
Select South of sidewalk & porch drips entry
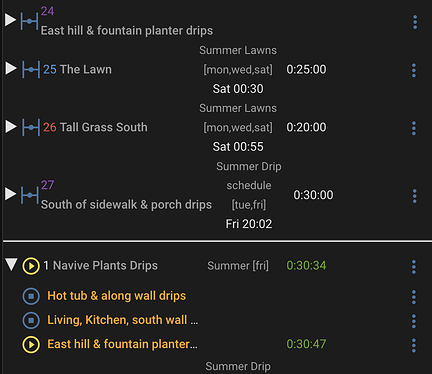click(x=126, y=205)
